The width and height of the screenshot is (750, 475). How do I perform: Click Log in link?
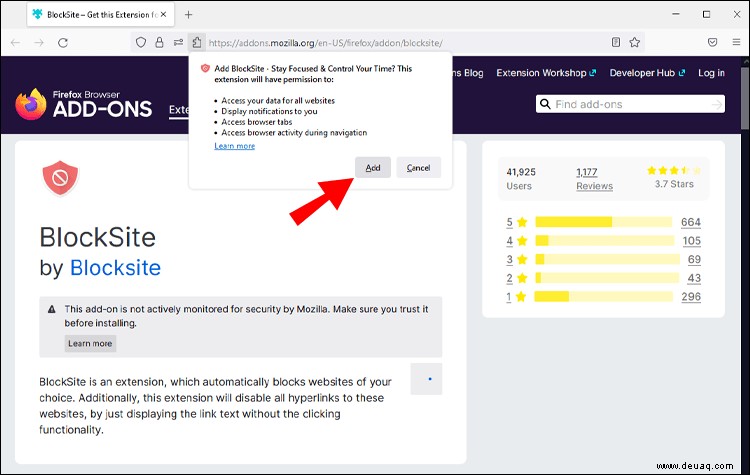[711, 73]
